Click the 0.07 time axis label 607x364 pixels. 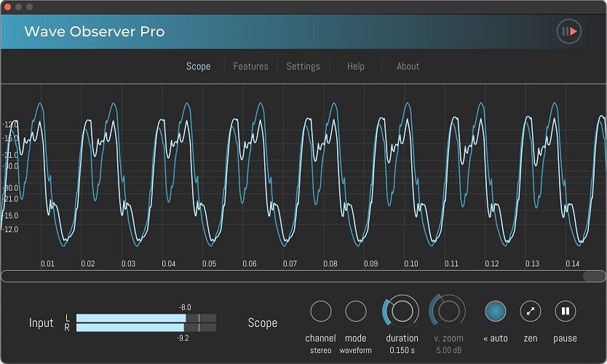coord(290,264)
